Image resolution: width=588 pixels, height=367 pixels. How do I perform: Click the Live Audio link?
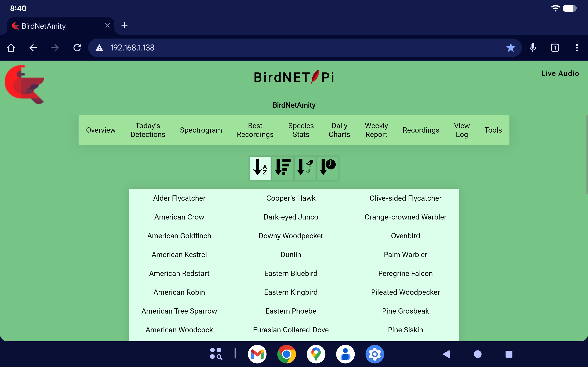(560, 73)
